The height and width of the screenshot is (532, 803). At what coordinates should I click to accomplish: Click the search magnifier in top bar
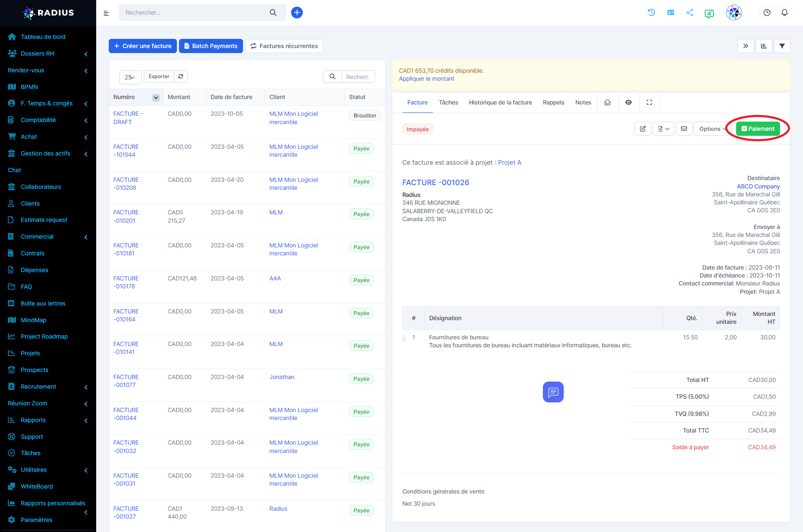point(273,13)
